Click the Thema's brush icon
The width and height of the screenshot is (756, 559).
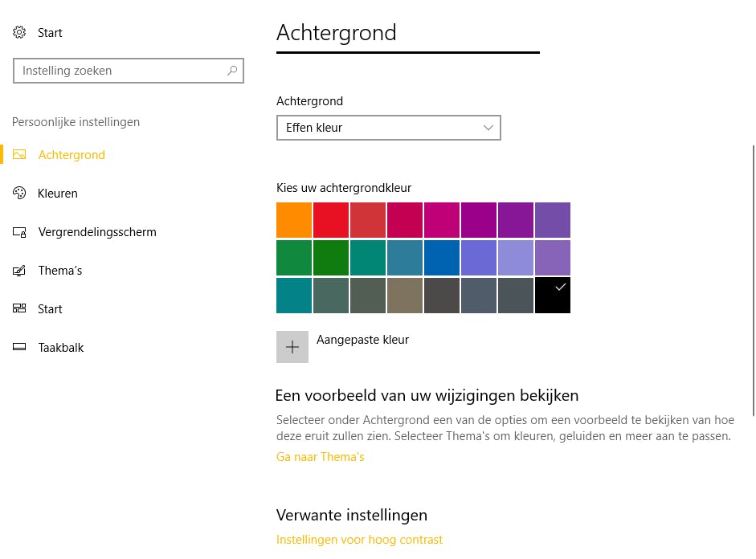(x=20, y=271)
